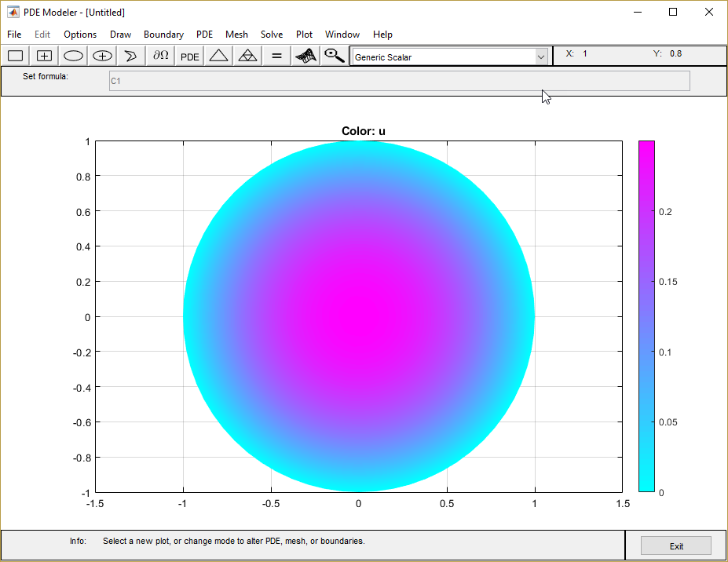Refine the mesh icon
Viewport: 728px width, 562px height.
(247, 57)
